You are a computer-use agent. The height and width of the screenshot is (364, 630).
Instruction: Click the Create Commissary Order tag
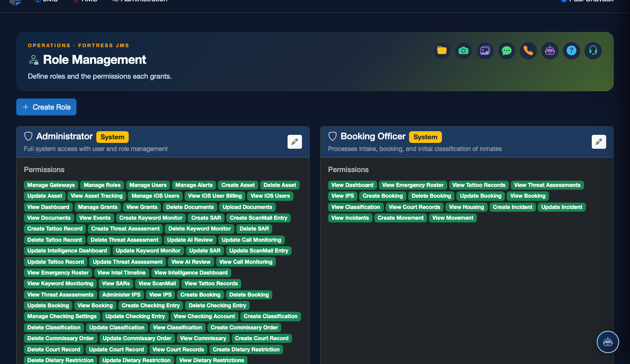245,328
